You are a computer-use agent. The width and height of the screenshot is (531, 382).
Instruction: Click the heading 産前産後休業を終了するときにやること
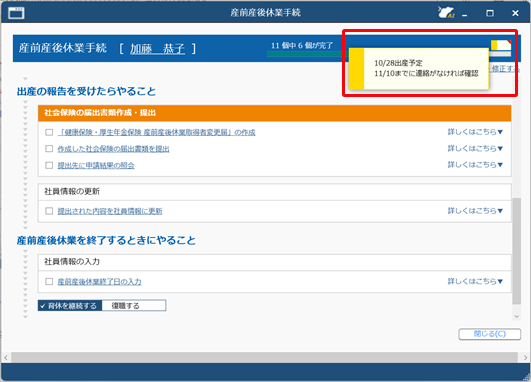(106, 240)
